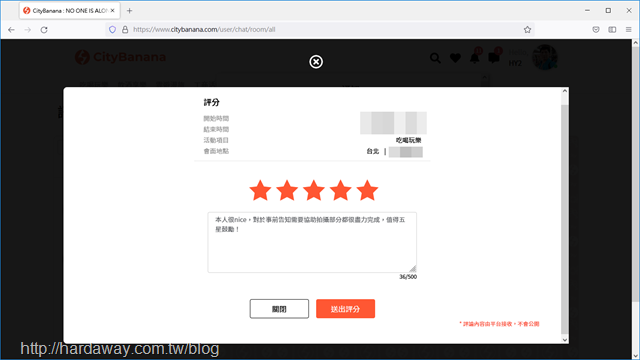Reload the page with the refresh icon

(x=44, y=29)
